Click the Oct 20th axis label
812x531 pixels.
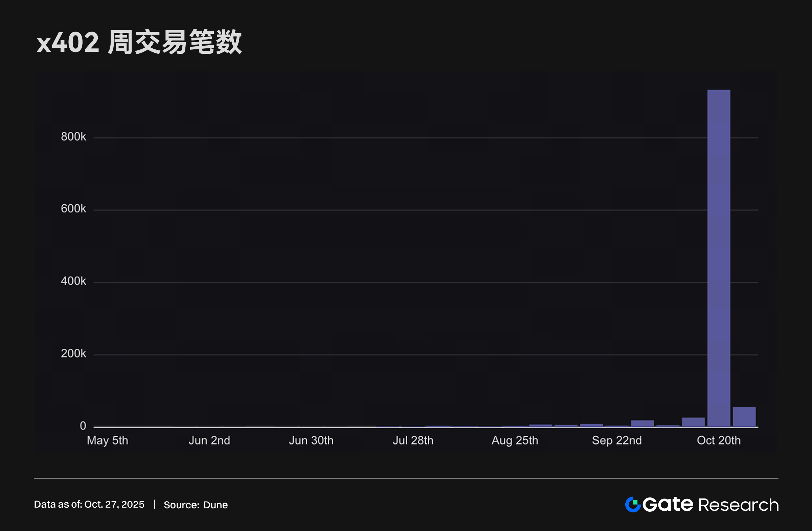719,440
